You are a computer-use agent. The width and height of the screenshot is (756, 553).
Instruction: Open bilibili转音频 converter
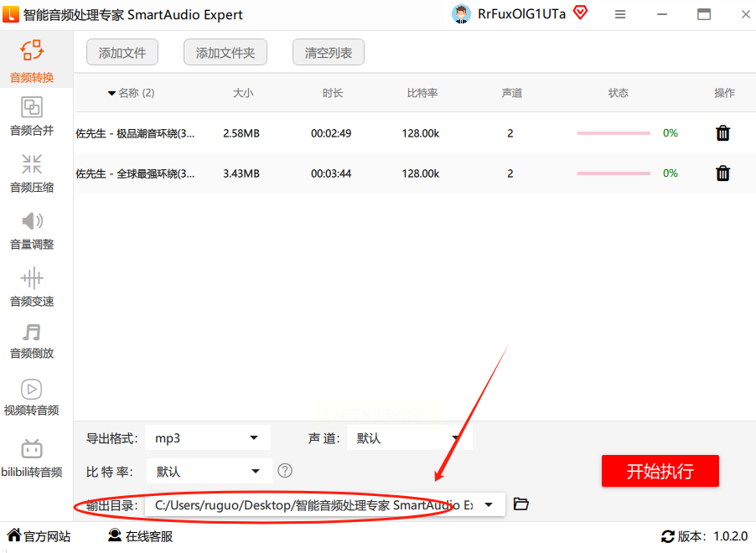[32, 458]
